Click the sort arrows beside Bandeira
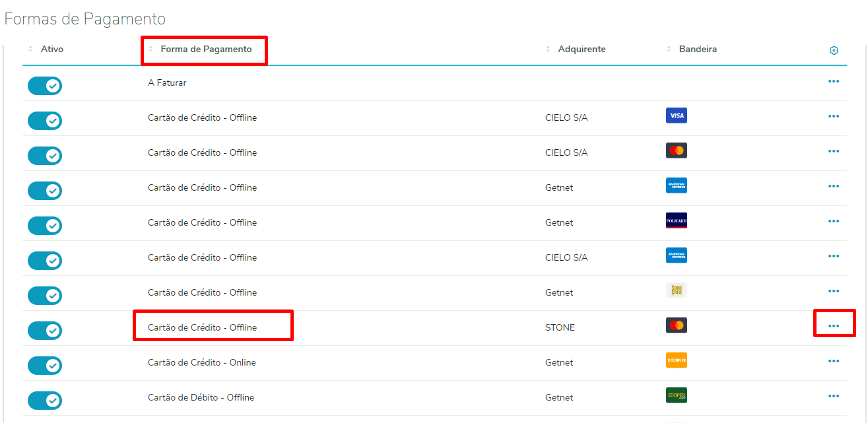The width and height of the screenshot is (868, 423). click(x=669, y=49)
